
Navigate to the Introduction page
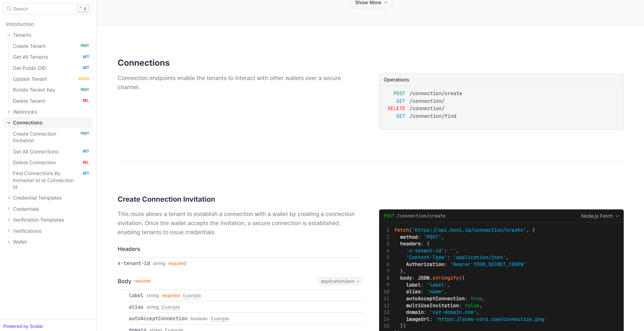(20, 24)
